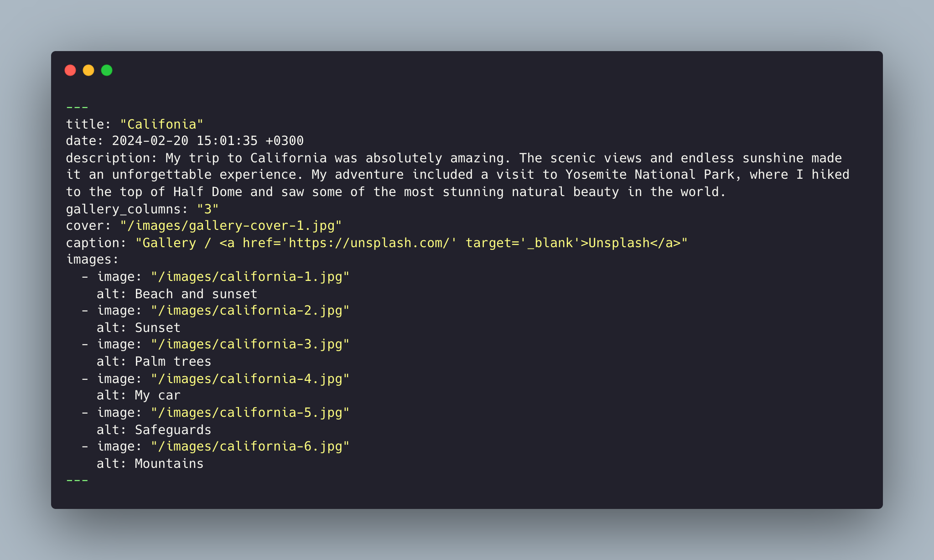Select the california-6.jpg image path
The height and width of the screenshot is (560, 934).
pyautogui.click(x=250, y=446)
